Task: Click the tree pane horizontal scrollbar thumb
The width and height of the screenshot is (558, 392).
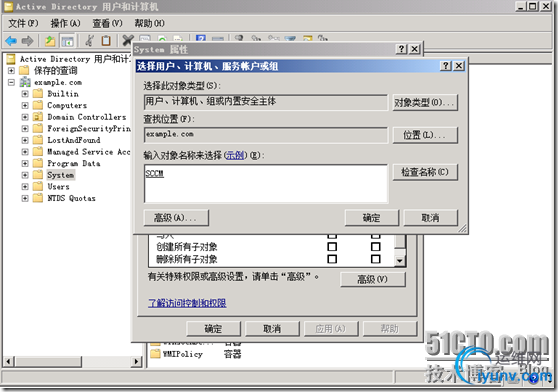Action: [49, 362]
